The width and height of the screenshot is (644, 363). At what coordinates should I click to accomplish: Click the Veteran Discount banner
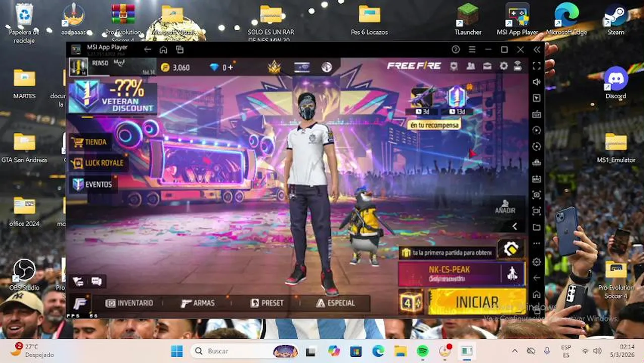click(112, 97)
